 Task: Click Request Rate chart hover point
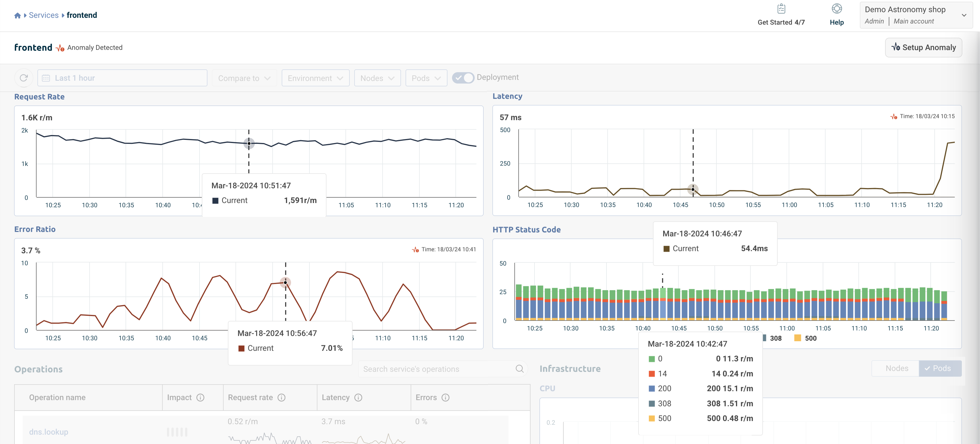(249, 144)
